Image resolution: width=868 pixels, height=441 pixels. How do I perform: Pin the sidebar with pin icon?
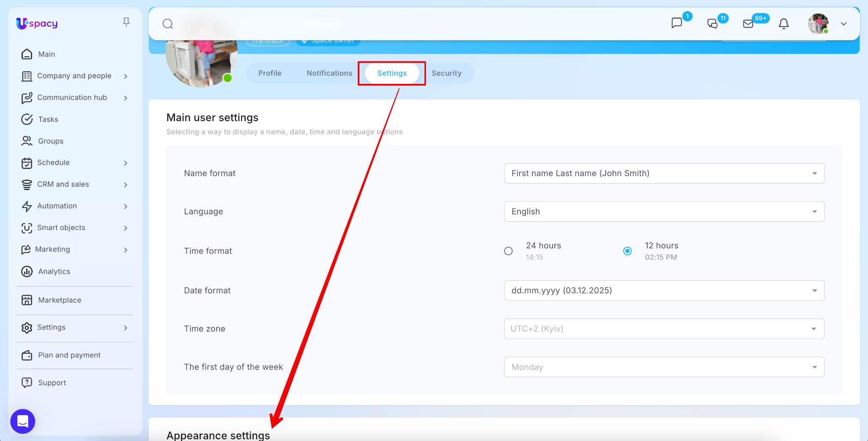point(126,22)
